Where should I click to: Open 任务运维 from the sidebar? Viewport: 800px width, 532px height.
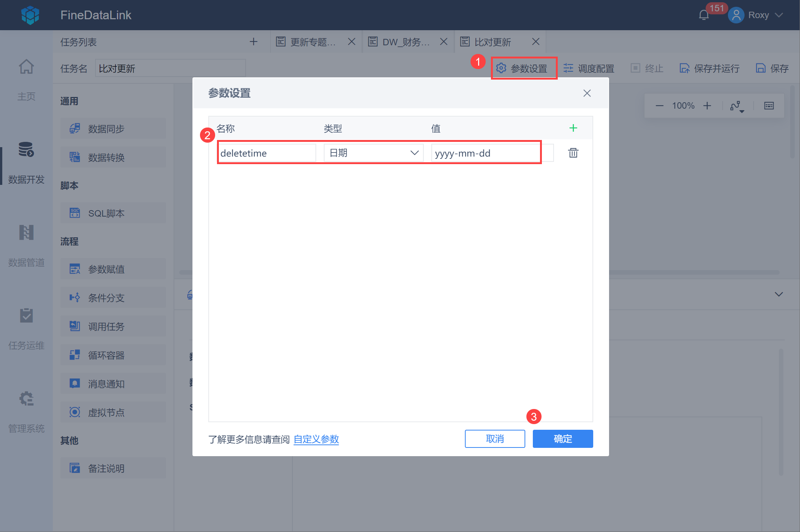click(26, 328)
